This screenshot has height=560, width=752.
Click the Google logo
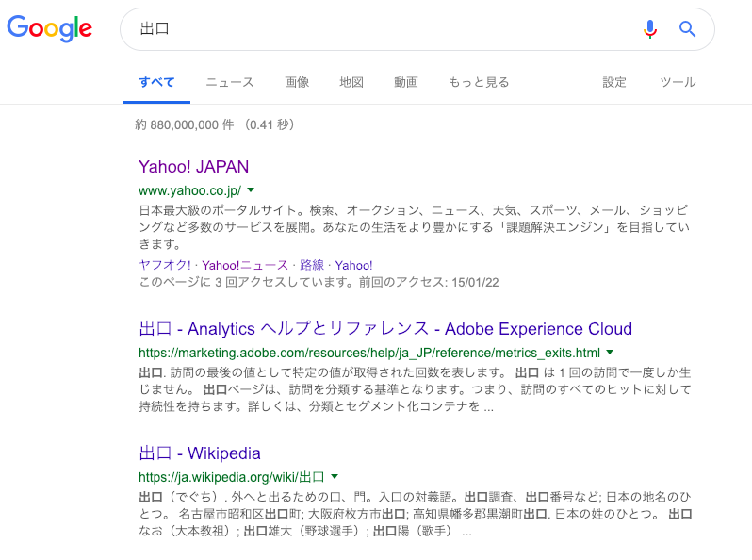pos(49,28)
